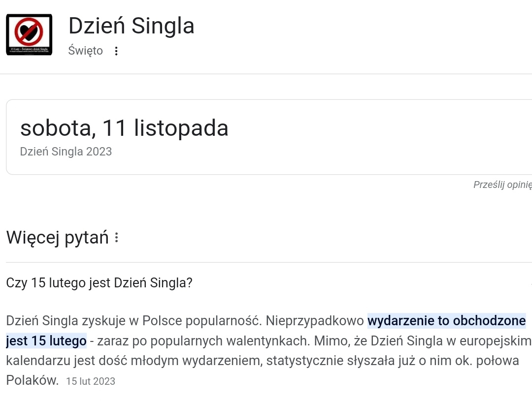Image resolution: width=532 pixels, height=401 pixels.
Task: Select the Święto category label
Action: pos(86,51)
